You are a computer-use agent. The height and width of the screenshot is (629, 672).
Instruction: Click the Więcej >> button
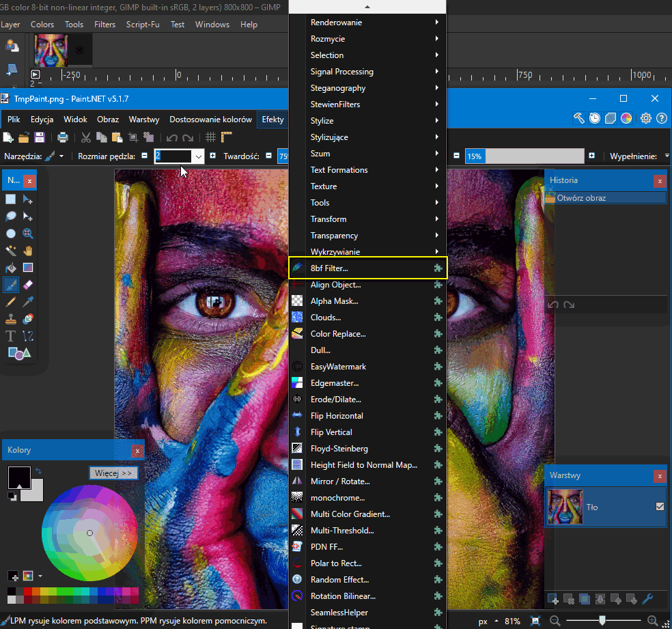coord(113,473)
